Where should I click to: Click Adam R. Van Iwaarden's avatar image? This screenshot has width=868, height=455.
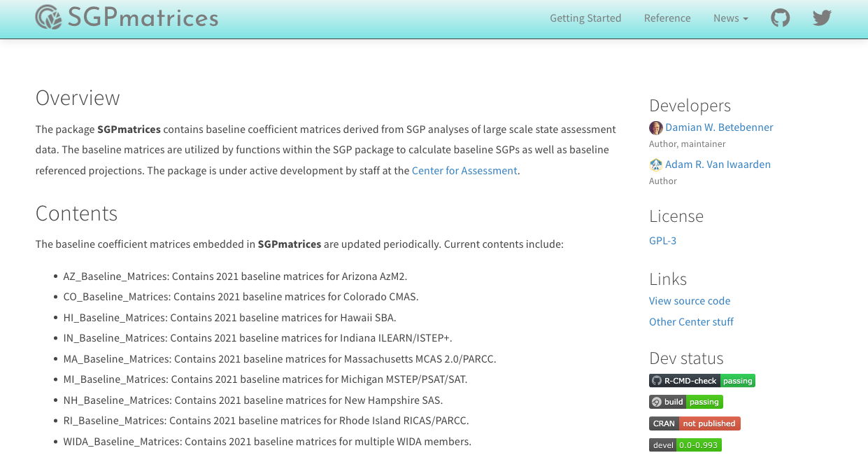click(x=655, y=164)
